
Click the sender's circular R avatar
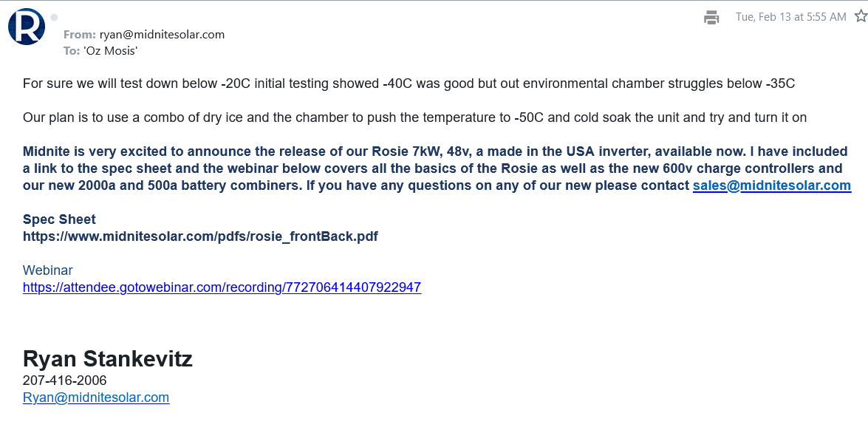click(x=27, y=27)
